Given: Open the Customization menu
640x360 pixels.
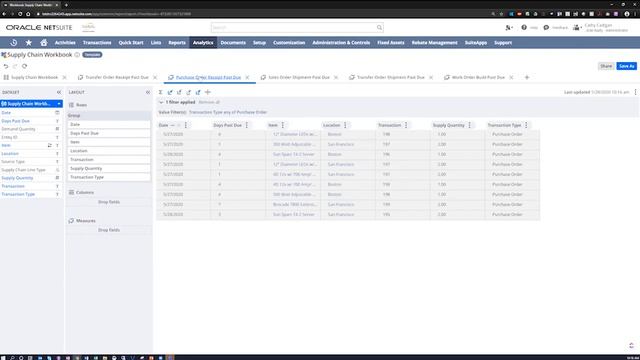Looking at the screenshot, I should coord(289,42).
